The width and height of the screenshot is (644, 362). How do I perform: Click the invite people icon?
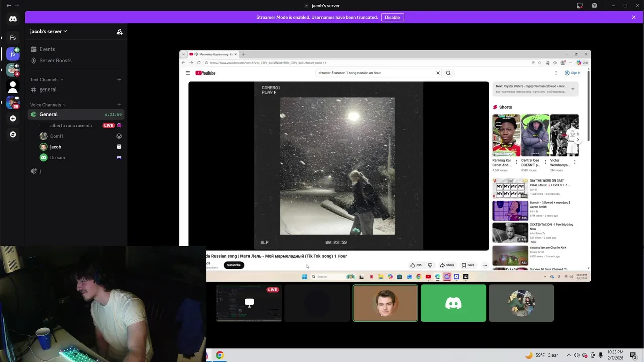[x=119, y=31]
